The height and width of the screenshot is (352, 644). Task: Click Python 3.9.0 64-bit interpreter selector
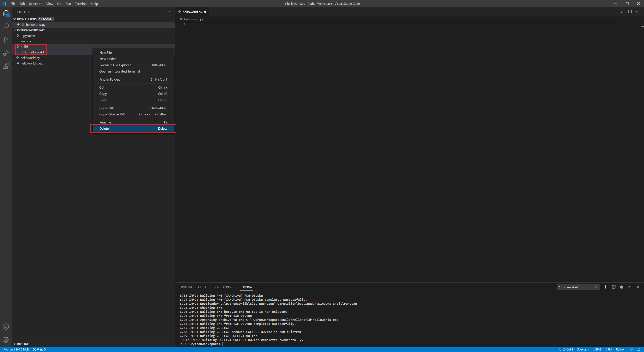[x=16, y=349]
